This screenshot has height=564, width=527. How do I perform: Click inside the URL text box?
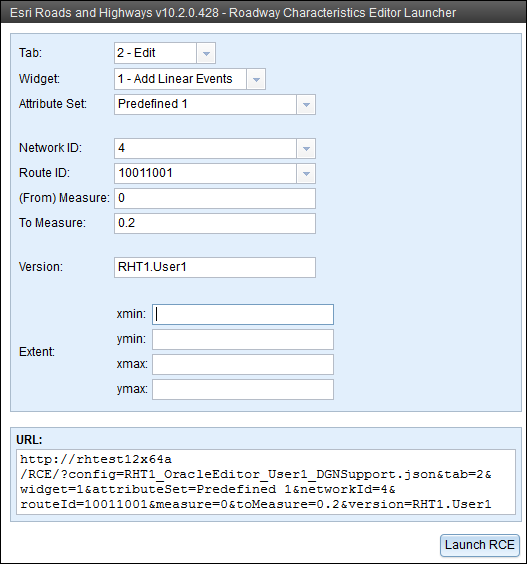[x=266, y=482]
